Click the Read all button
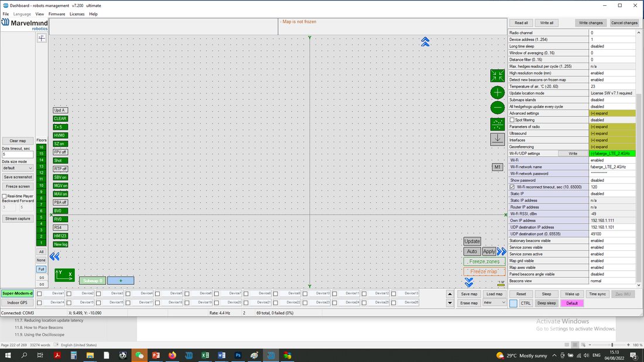Screen dimensions: 644x362 point(521,23)
